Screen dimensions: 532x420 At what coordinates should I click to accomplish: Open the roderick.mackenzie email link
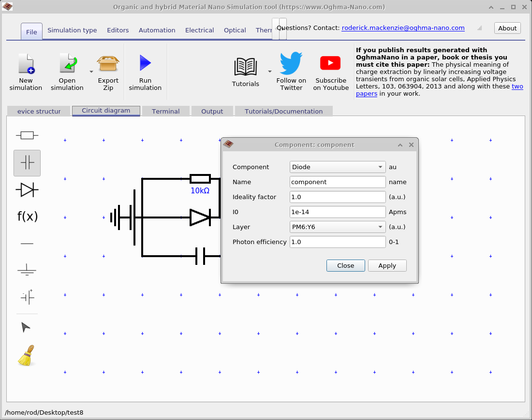coord(402,28)
